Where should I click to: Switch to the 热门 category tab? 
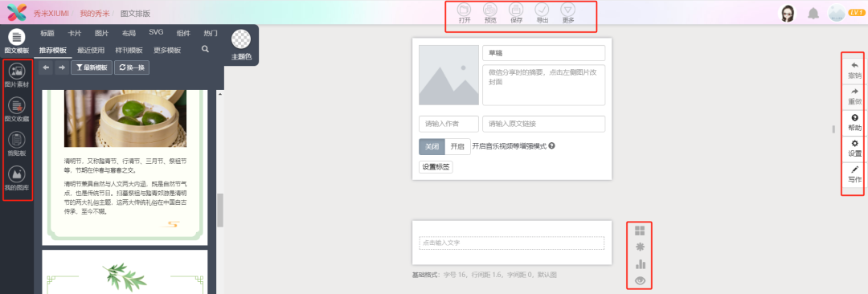point(211,33)
